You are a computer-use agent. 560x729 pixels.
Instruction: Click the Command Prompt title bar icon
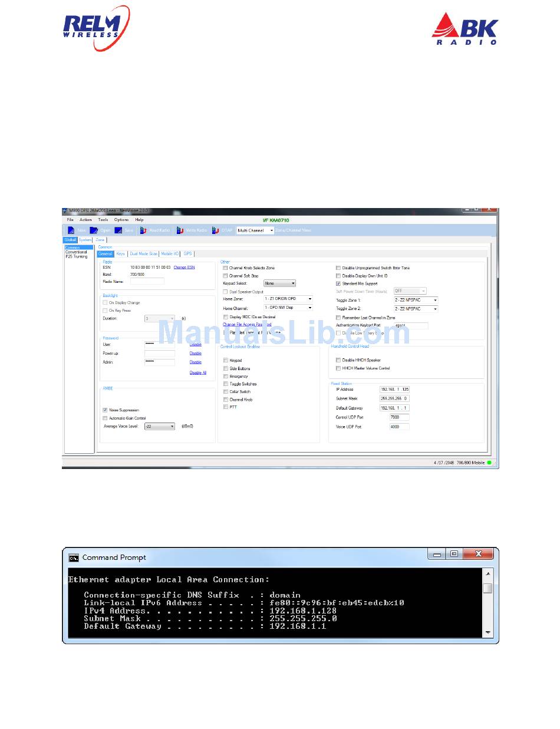(74, 558)
